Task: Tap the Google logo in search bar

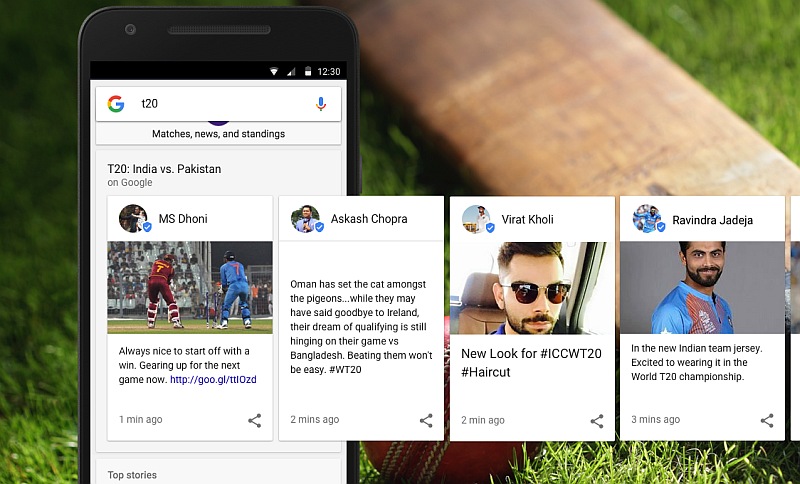Action: pos(116,104)
